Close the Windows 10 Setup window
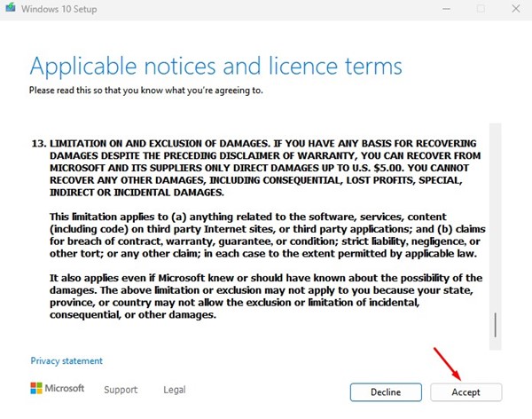This screenshot has width=532, height=419. [x=516, y=9]
